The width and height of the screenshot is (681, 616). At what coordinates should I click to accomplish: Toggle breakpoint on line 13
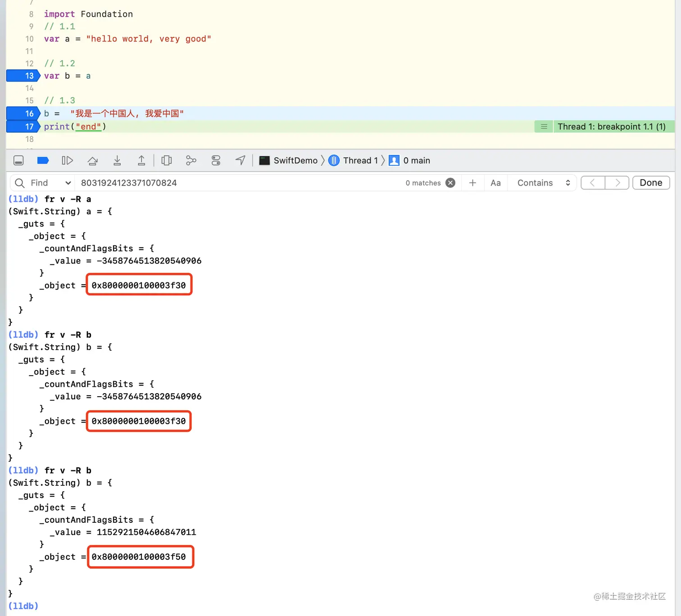click(23, 76)
